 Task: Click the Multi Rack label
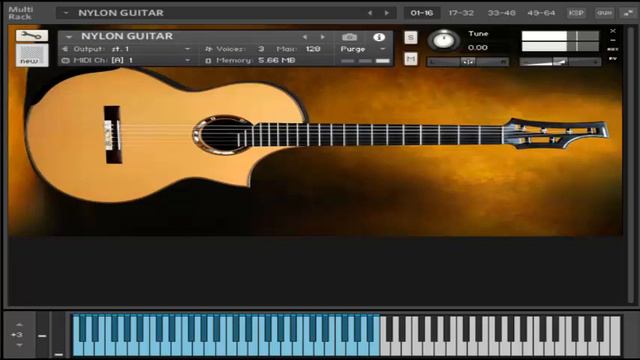point(20,13)
